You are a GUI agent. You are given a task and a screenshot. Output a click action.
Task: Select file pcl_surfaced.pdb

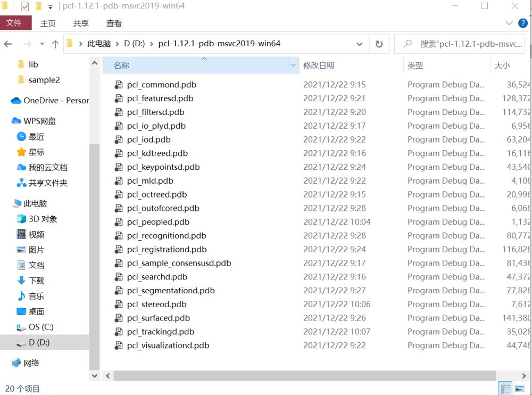(x=159, y=318)
